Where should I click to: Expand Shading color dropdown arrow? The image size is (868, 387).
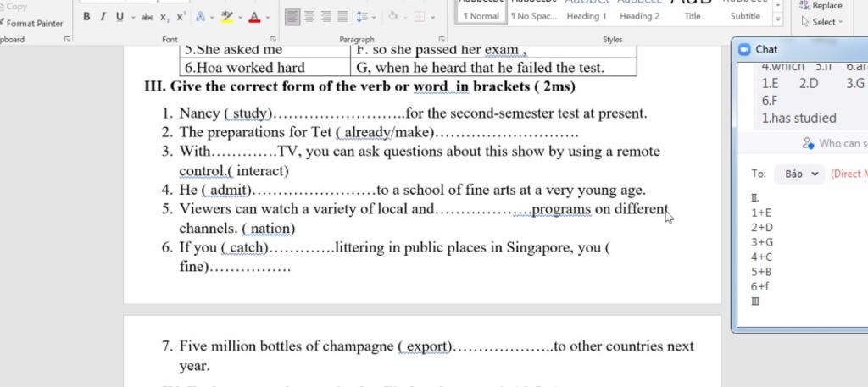405,17
